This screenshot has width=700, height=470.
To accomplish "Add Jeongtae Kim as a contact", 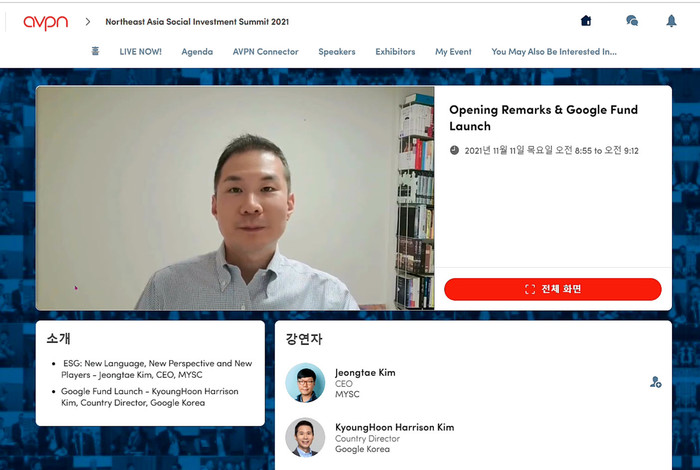I will 655,382.
